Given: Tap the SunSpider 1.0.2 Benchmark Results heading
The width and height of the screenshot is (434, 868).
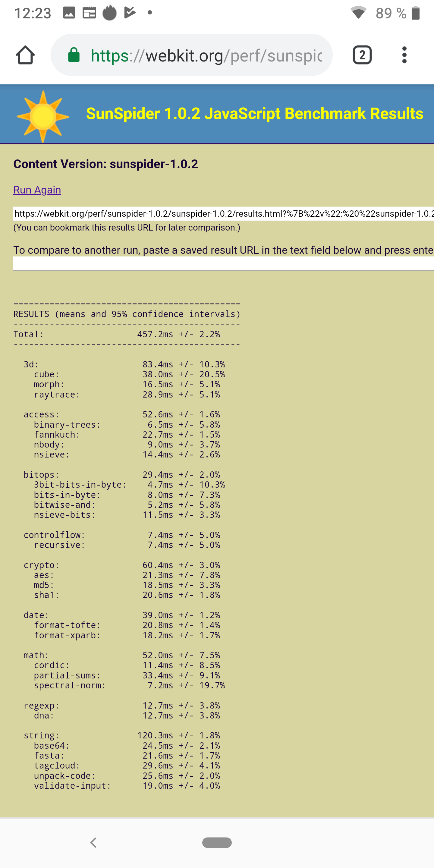Looking at the screenshot, I should [x=254, y=114].
